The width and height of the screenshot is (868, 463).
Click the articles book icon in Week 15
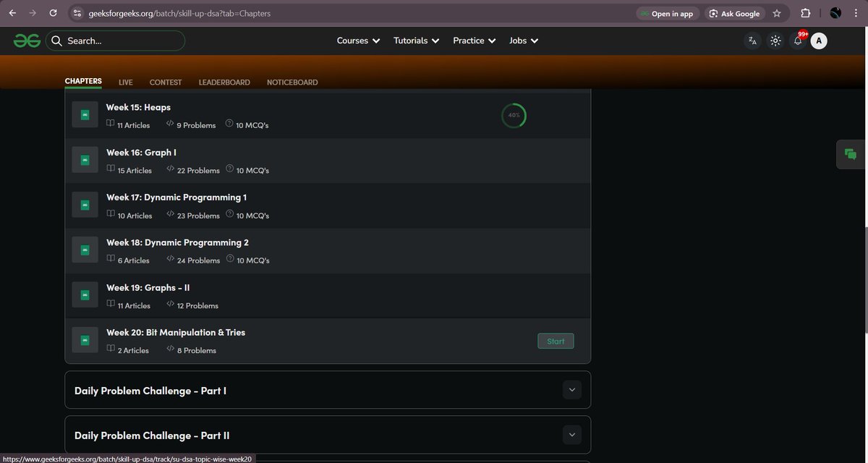111,124
